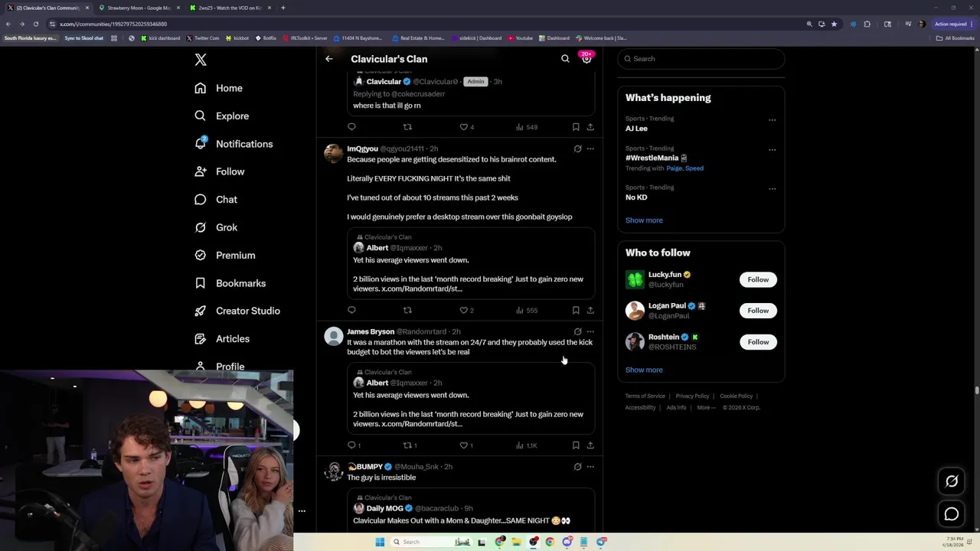The width and height of the screenshot is (980, 551).
Task: Like ImQgyou's post with 2 likes
Action: pos(466,310)
